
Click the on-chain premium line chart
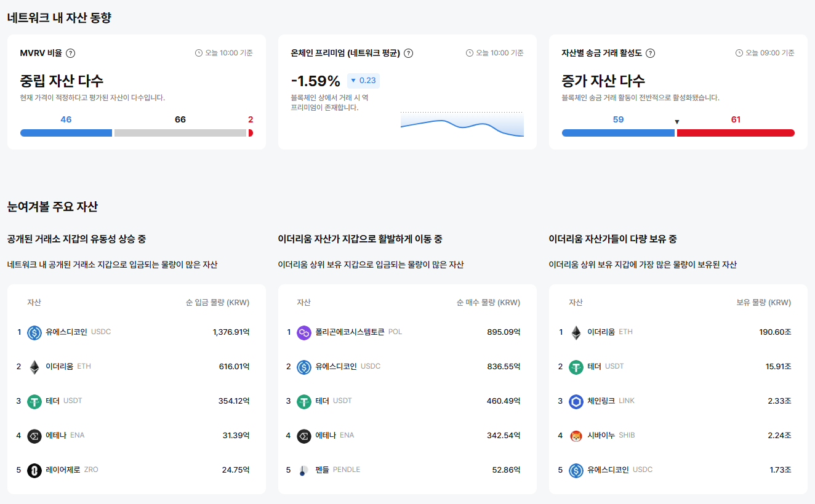[462, 124]
